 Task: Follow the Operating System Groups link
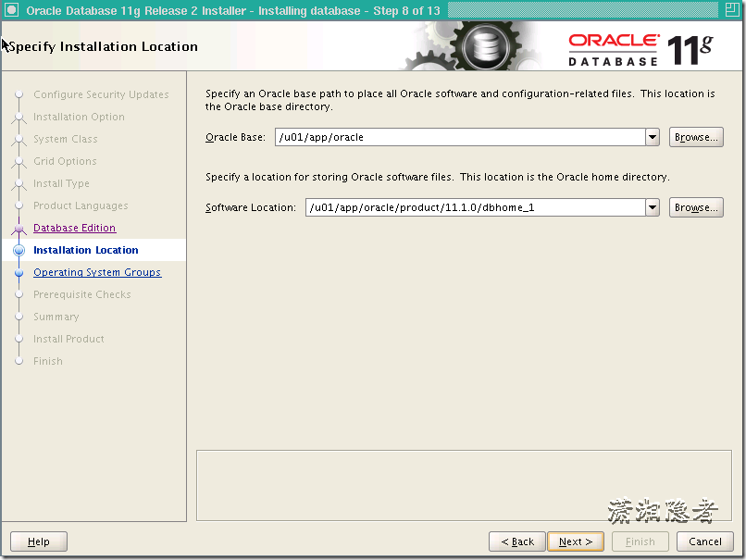tap(97, 272)
